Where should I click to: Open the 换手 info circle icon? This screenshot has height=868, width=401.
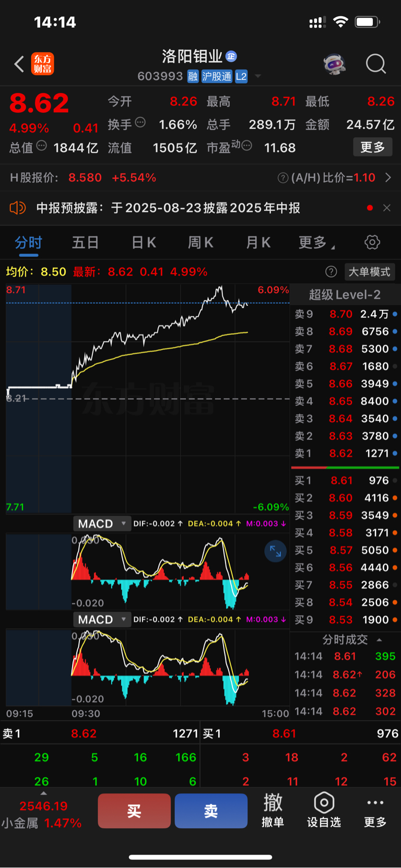[140, 123]
